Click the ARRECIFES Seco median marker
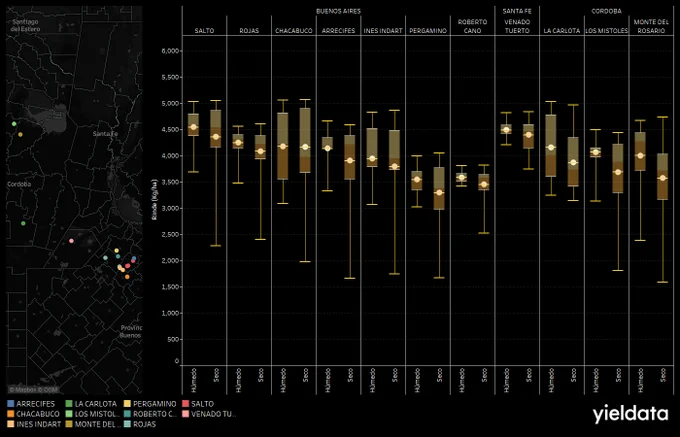The height and width of the screenshot is (437, 680). point(350,160)
